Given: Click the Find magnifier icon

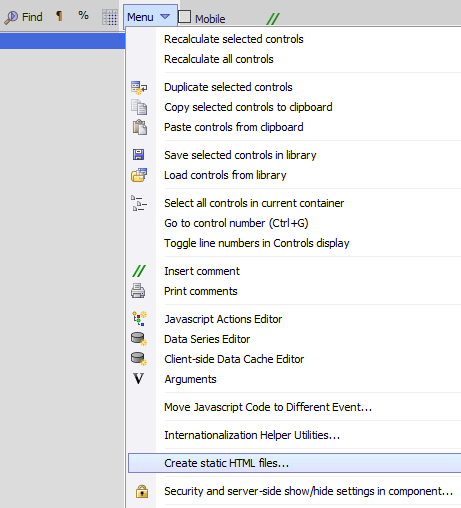Looking at the screenshot, I should [x=11, y=17].
